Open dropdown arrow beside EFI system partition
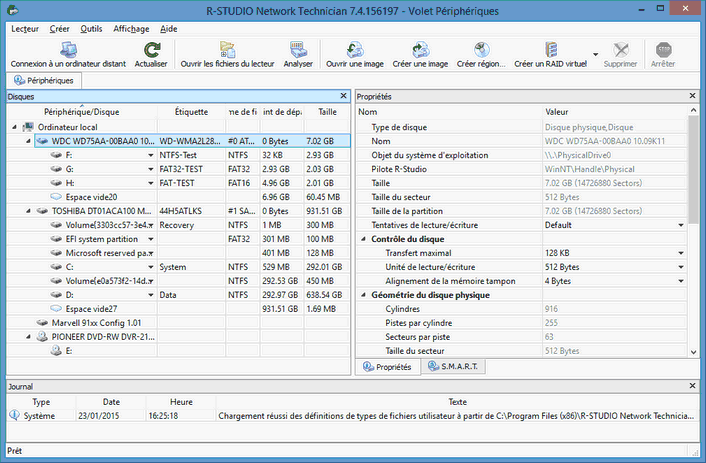706x463 pixels. 151,239
